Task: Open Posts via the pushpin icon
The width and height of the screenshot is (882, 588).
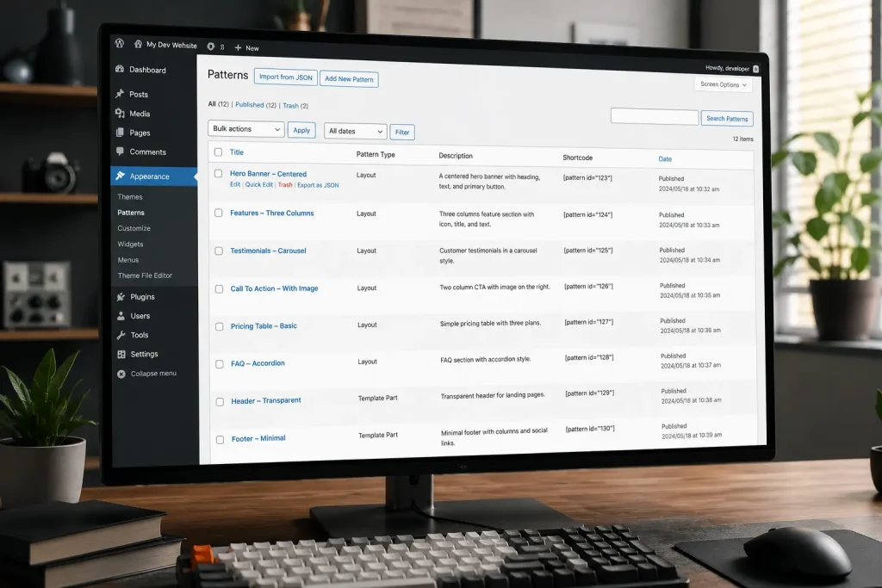Action: pos(120,94)
